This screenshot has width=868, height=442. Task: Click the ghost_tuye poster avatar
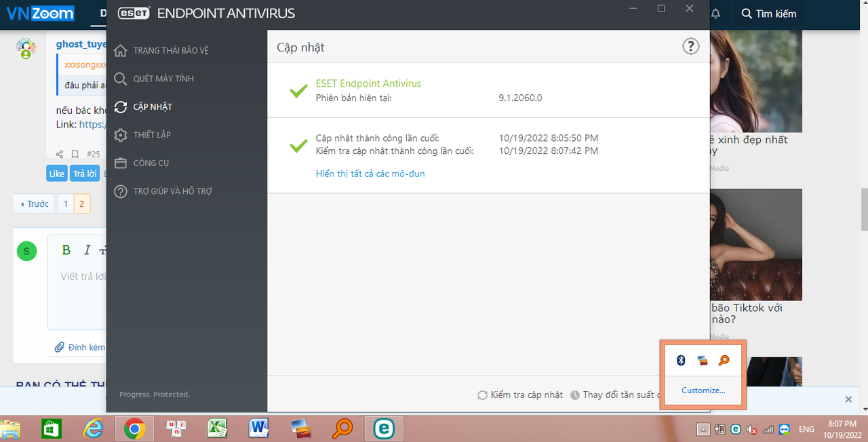coord(26,48)
